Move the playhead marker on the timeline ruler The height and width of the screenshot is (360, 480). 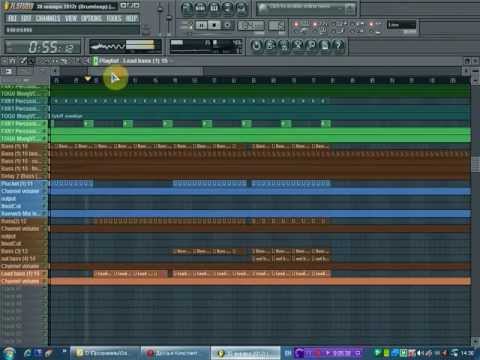pyautogui.click(x=88, y=79)
